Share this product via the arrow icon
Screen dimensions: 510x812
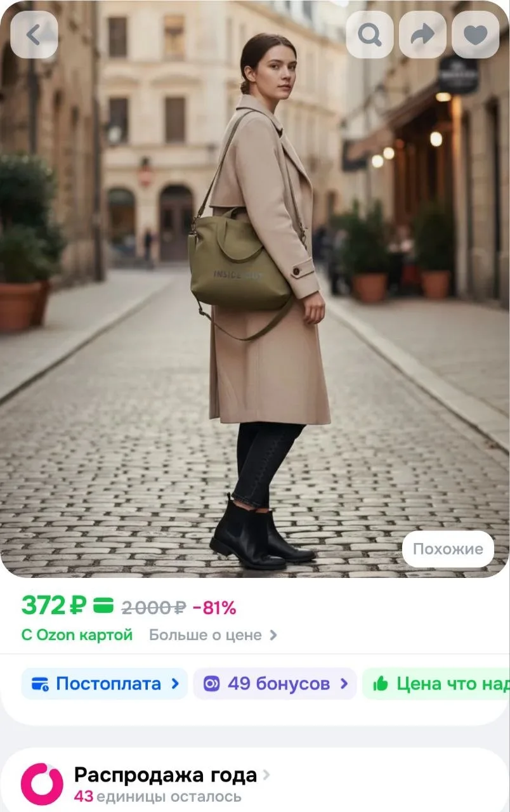click(x=422, y=35)
